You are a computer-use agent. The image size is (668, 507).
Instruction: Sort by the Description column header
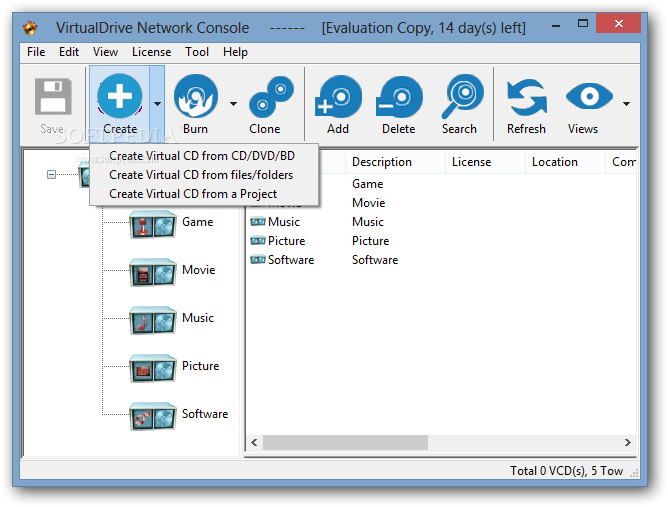tap(395, 162)
